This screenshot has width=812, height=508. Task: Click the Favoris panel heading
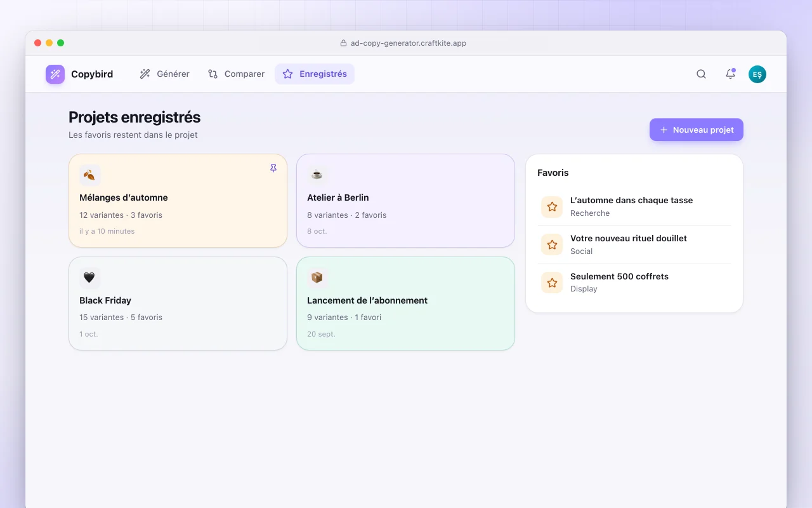coord(553,173)
